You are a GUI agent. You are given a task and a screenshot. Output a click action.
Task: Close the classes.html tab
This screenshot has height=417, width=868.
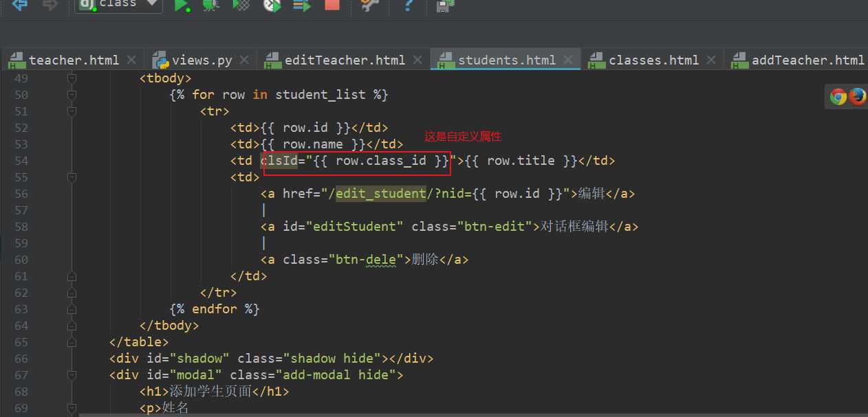(x=711, y=60)
